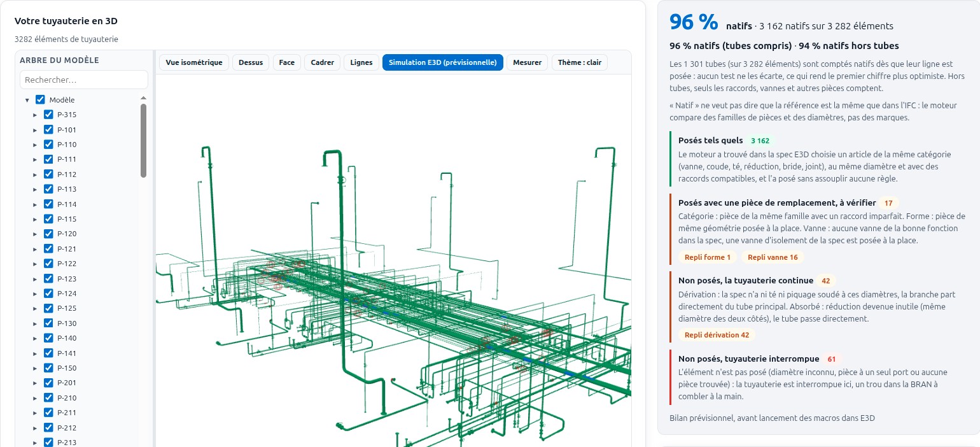The width and height of the screenshot is (980, 447).
Task: Expand the P-150 tree node
Action: tap(35, 368)
